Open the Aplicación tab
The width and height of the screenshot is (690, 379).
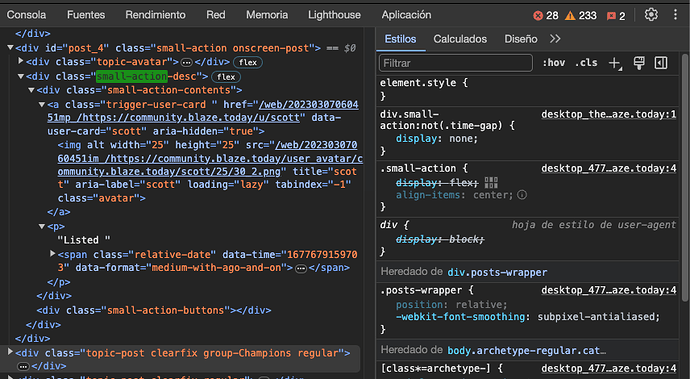[407, 15]
